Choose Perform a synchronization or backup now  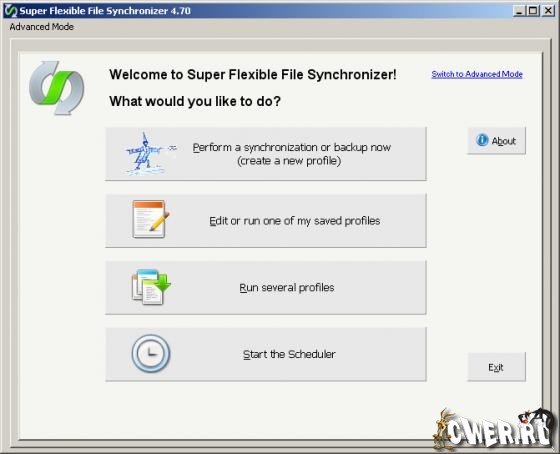(x=266, y=154)
